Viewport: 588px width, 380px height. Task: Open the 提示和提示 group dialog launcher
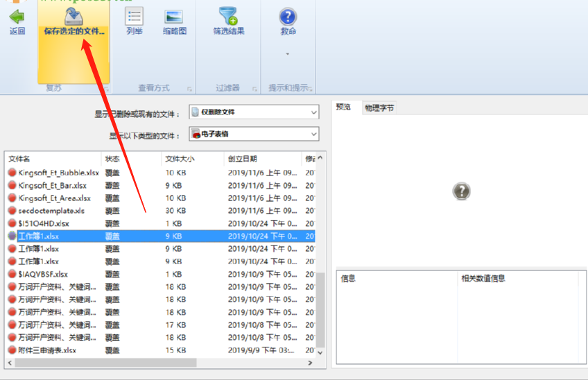click(x=311, y=89)
